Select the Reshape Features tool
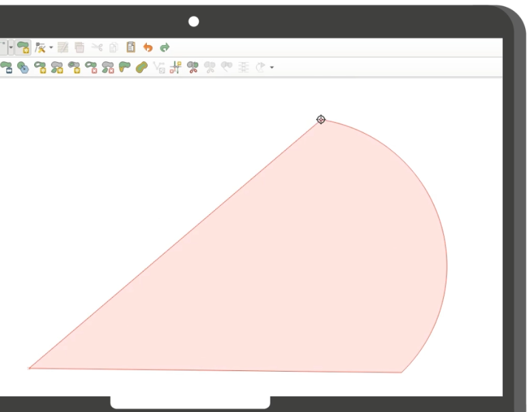This screenshot has width=532, height=412. [x=125, y=68]
